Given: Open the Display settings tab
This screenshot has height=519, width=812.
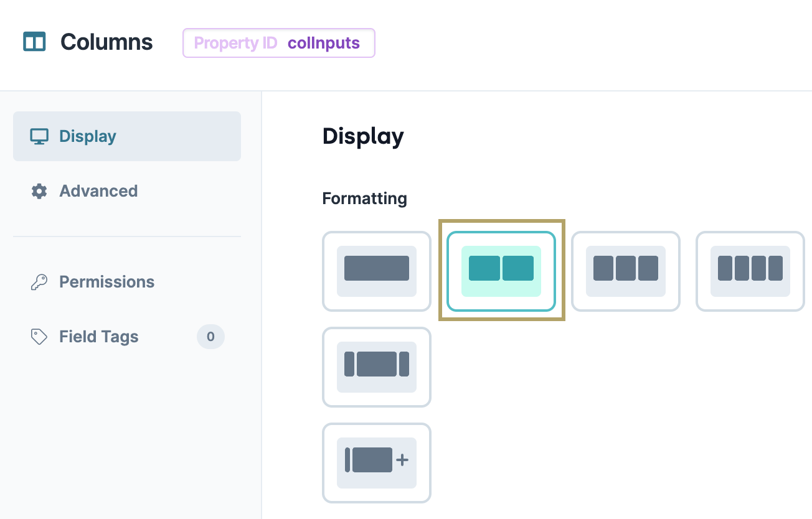Looking at the screenshot, I should [127, 136].
